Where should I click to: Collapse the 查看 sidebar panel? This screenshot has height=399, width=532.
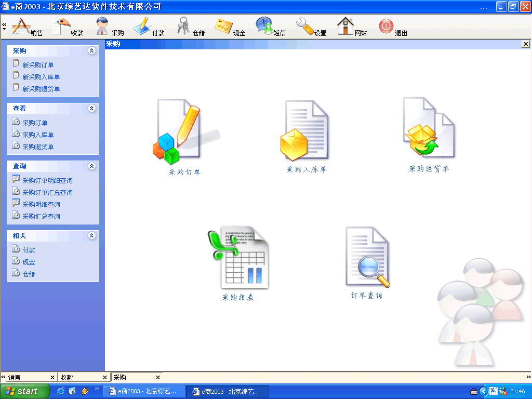click(x=92, y=109)
